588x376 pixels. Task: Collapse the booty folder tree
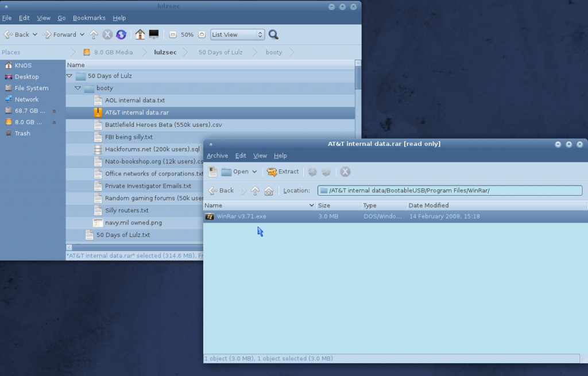[x=78, y=88]
